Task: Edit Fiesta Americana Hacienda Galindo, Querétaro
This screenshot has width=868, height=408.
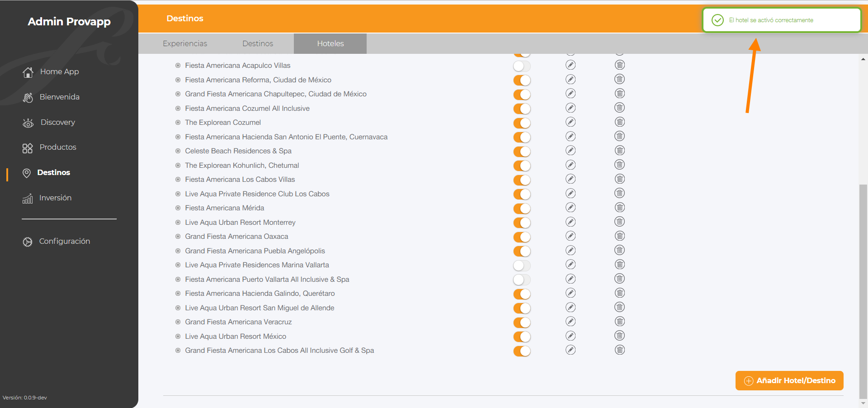Action: point(571,293)
